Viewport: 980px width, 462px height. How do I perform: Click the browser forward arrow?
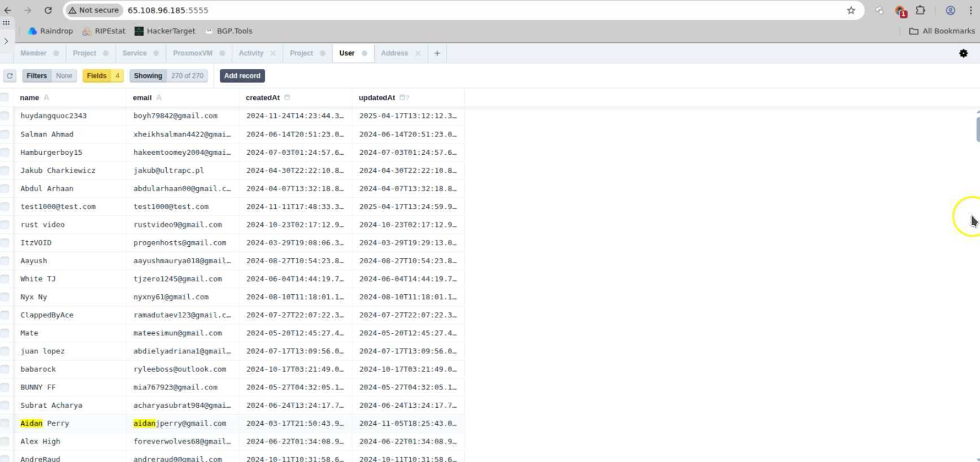(28, 10)
